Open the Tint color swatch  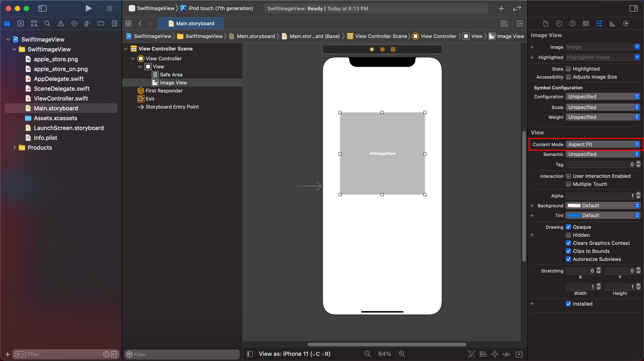tap(574, 215)
